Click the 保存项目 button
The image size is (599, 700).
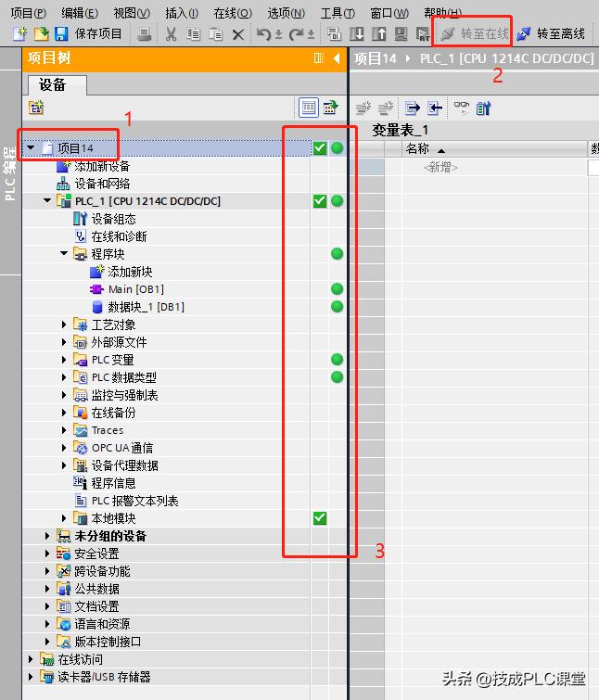(88, 34)
